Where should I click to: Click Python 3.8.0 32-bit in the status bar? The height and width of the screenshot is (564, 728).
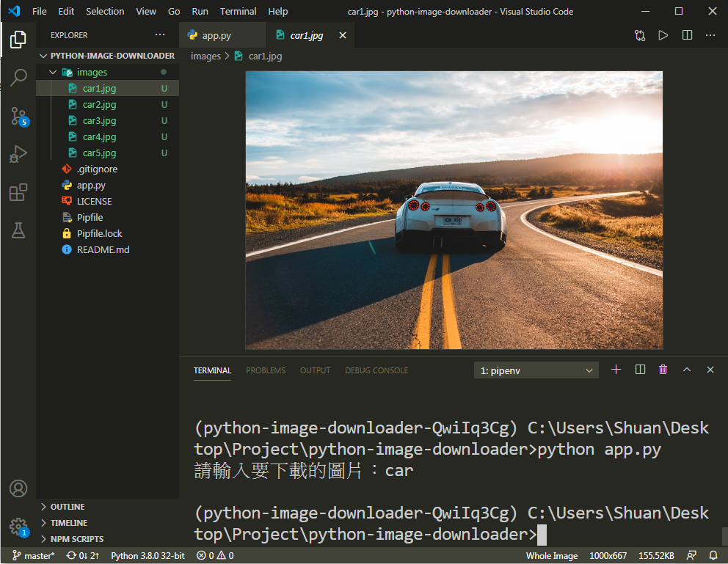point(147,555)
